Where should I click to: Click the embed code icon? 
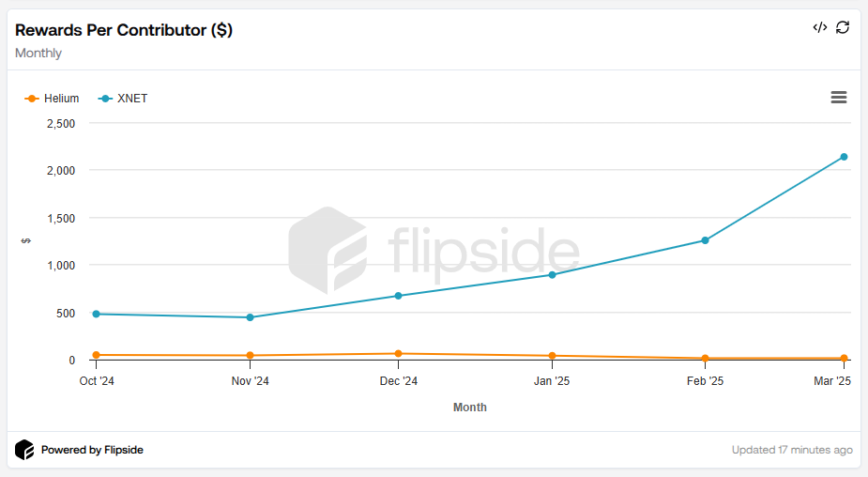(820, 27)
